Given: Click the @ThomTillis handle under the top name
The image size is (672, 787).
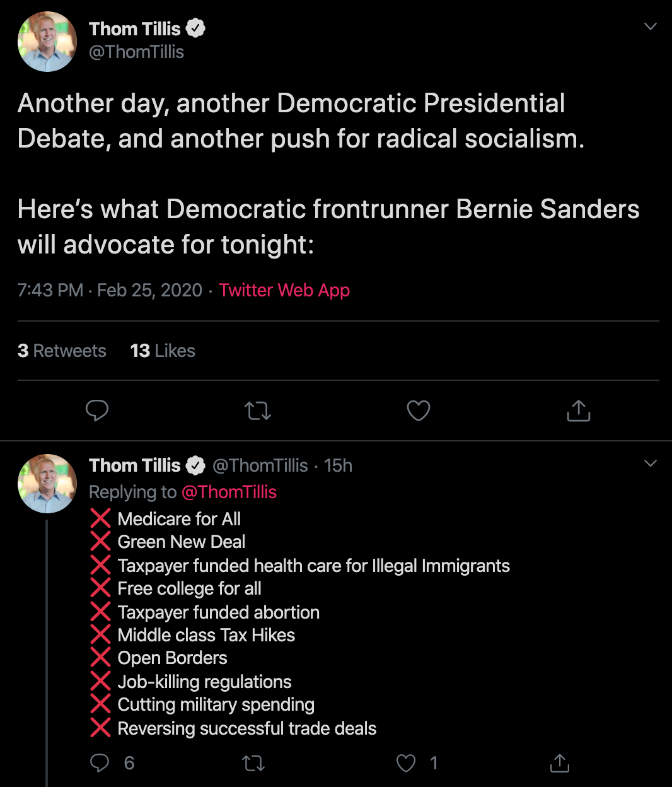Looking at the screenshot, I should pyautogui.click(x=136, y=52).
